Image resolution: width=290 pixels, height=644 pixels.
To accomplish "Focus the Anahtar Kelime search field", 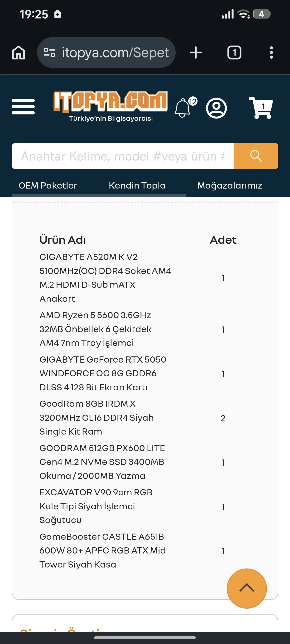I will coord(123,156).
